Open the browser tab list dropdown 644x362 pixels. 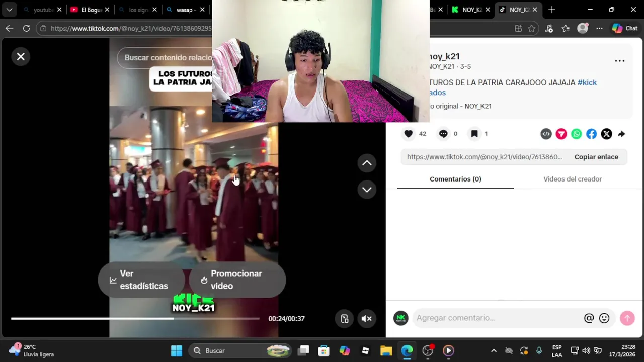click(9, 10)
